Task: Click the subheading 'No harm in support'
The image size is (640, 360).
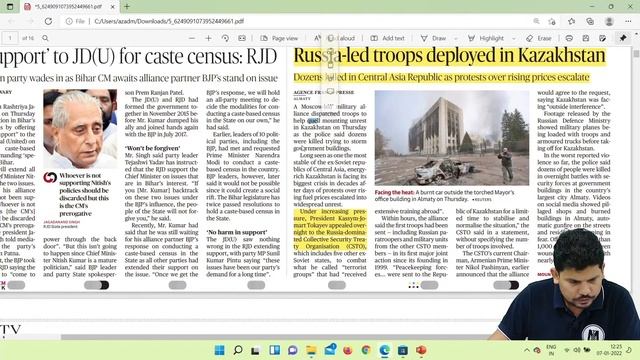Action: (x=237, y=232)
